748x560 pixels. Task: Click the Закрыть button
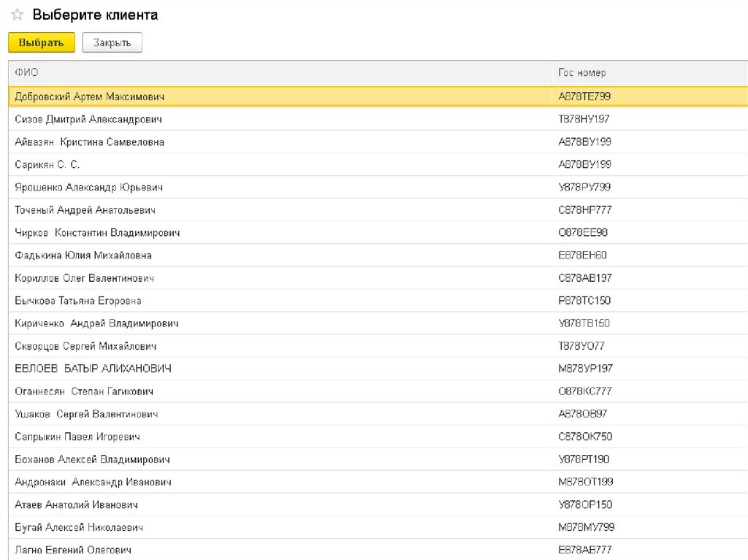coord(112,43)
